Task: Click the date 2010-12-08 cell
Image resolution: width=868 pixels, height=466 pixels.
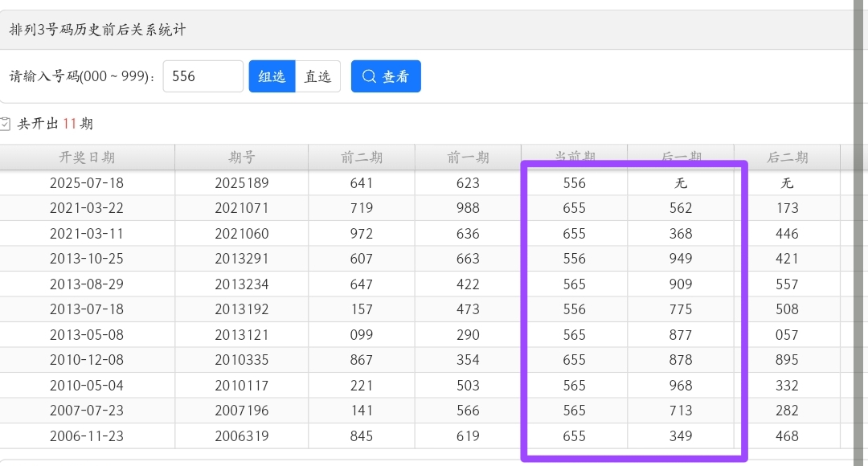Action: pyautogui.click(x=87, y=360)
